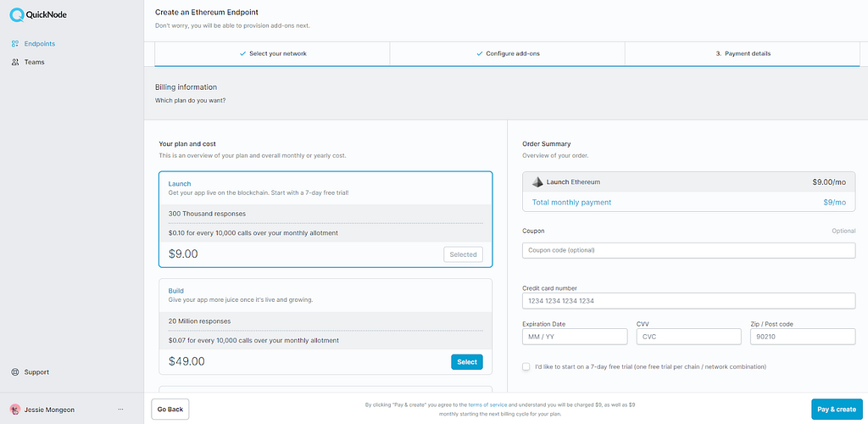Viewport: 868px width, 424px height.
Task: Click the Create an Ethereum Endpoint title
Action: [x=207, y=12]
